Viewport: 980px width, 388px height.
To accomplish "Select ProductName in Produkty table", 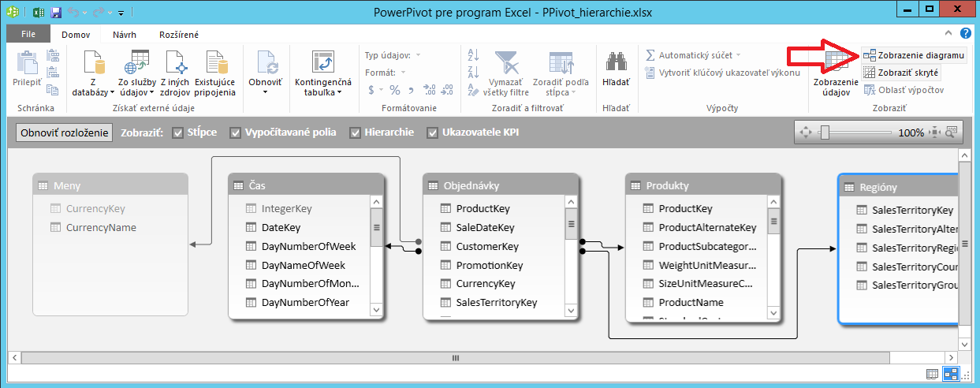I will [x=691, y=302].
